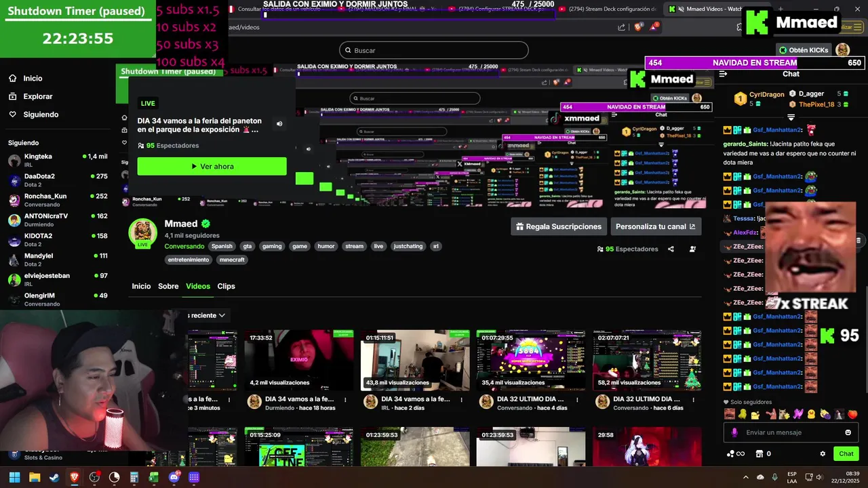
Task: Click CyrilDragon in the top gifters
Action: pyautogui.click(x=766, y=94)
